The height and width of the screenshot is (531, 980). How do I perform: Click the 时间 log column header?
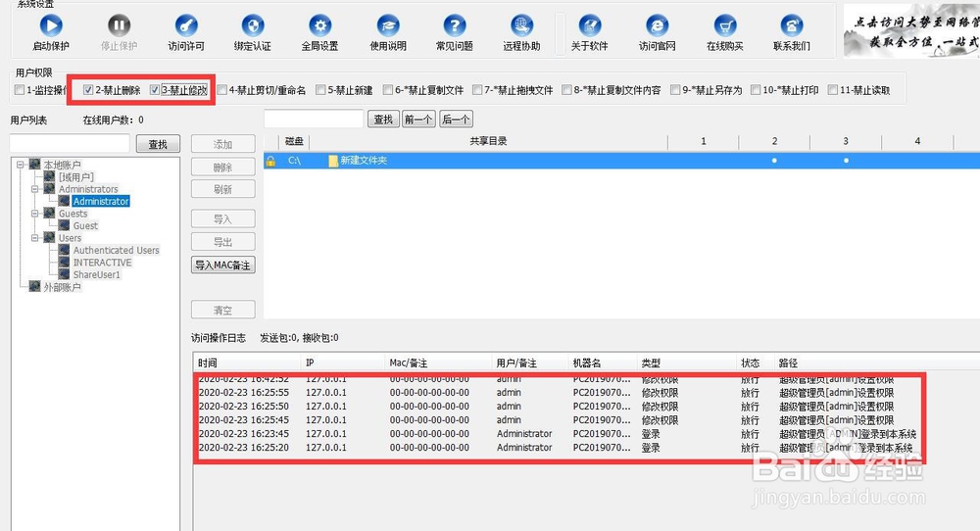click(x=248, y=362)
